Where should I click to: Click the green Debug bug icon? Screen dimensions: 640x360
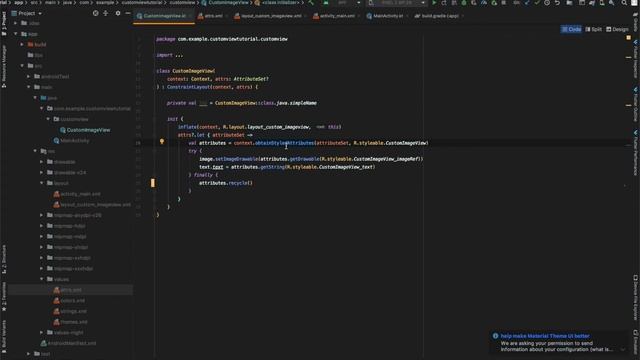pos(464,3)
